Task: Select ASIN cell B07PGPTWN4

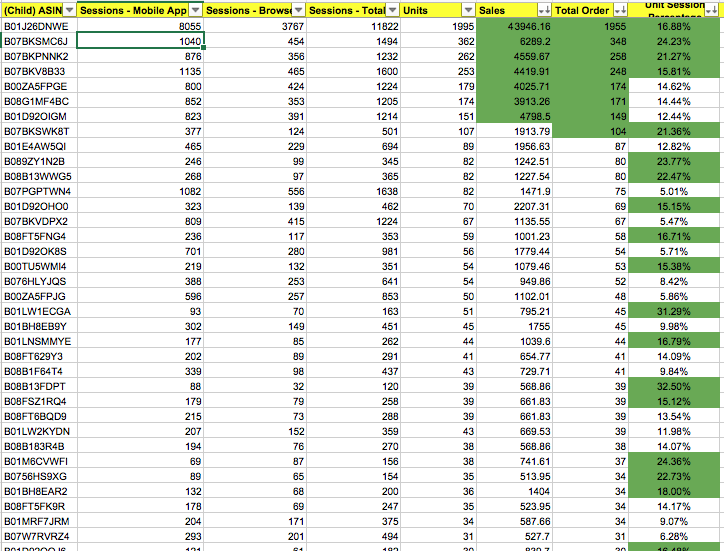Action: point(39,192)
